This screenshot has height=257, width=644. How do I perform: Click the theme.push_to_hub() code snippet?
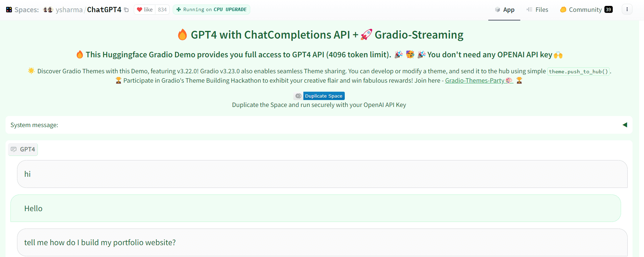pyautogui.click(x=578, y=72)
